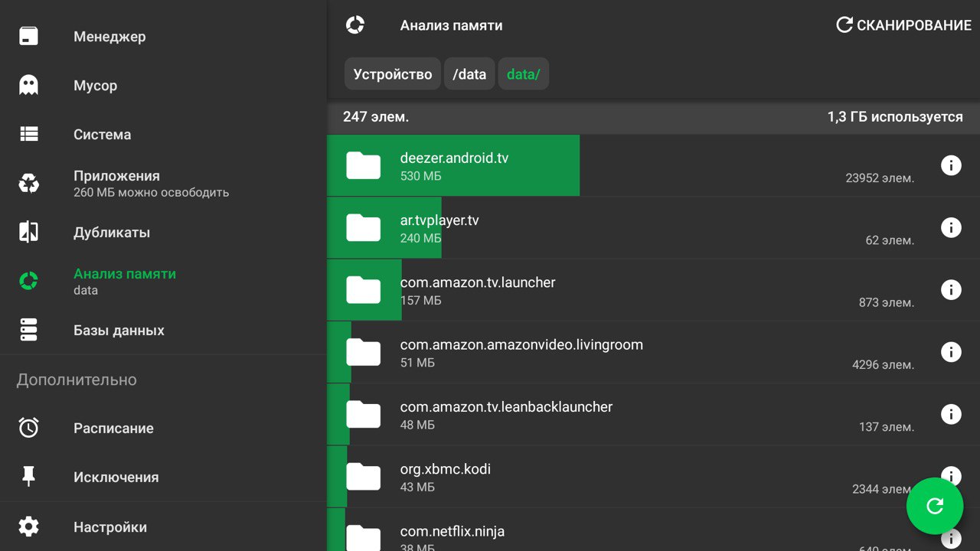Click the com.netflix.ninja folder icon
Viewport: 980px width, 551px height.
point(363,537)
